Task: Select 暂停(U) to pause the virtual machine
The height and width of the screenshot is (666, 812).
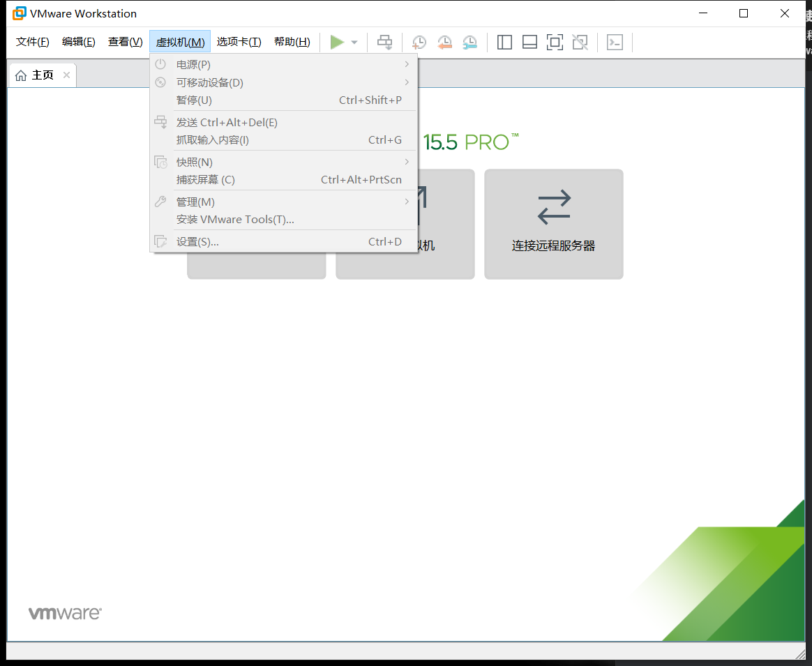Action: [x=195, y=100]
